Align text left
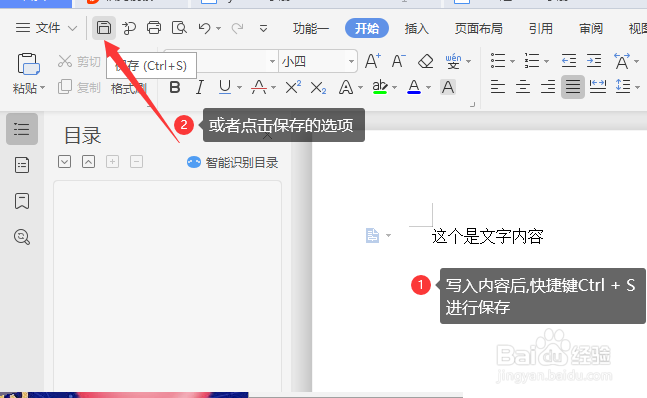The image size is (647, 398). point(498,87)
